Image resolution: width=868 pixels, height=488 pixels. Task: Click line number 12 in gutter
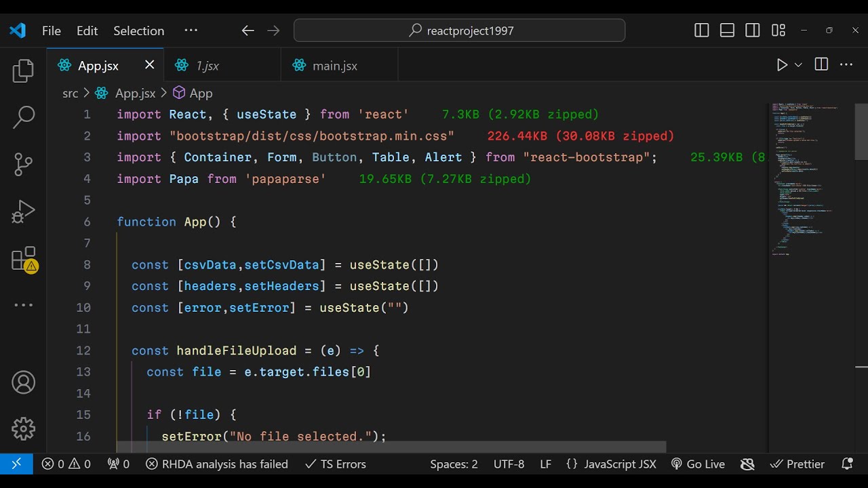[83, 350]
